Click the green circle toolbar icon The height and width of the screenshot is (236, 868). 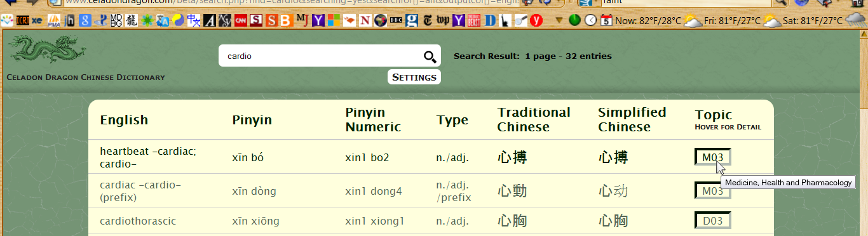574,20
